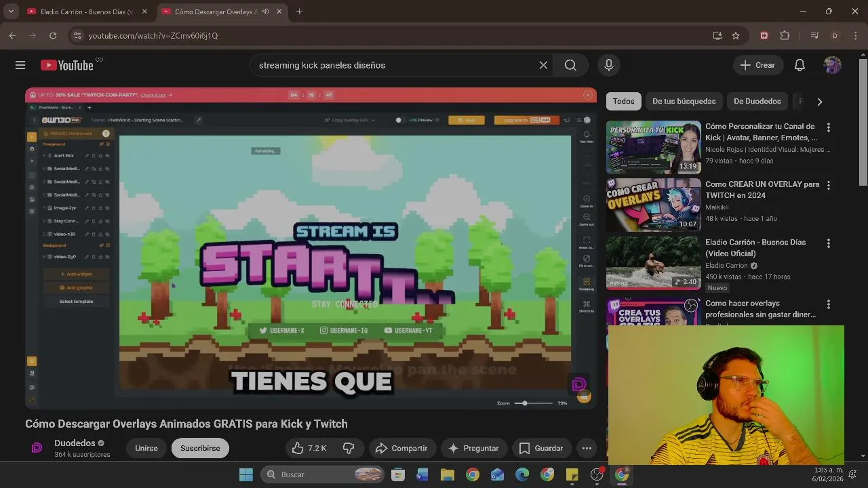This screenshot has height=488, width=868.
Task: Like the video with thumbs up
Action: coord(309,448)
